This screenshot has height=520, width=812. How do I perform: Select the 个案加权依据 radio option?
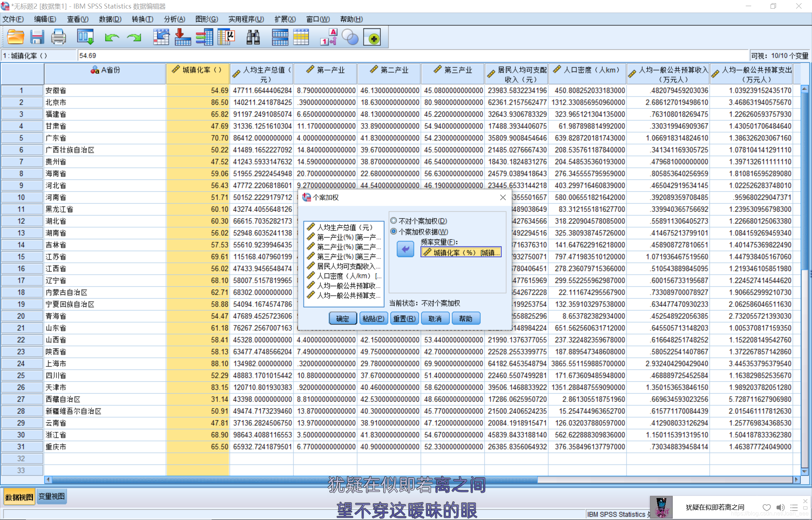(394, 231)
